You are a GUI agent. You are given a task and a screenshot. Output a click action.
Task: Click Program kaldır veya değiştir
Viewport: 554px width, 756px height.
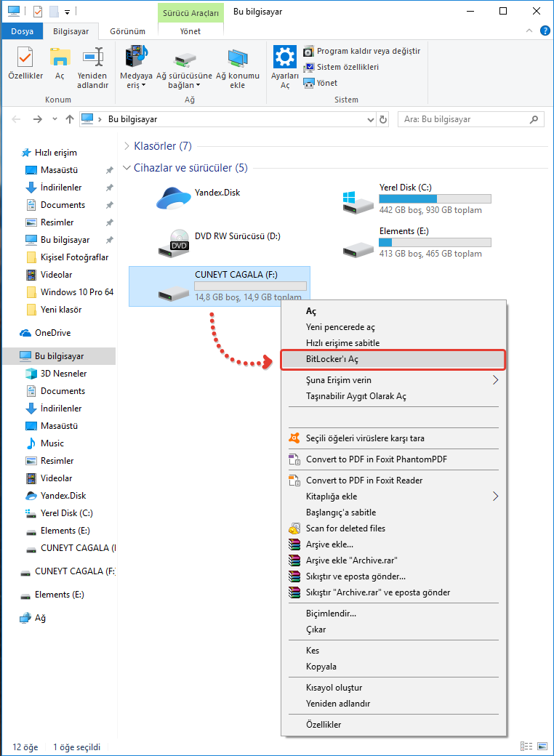[x=368, y=52]
